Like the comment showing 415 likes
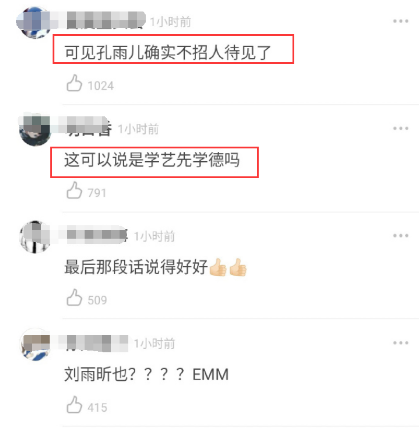 (x=74, y=405)
